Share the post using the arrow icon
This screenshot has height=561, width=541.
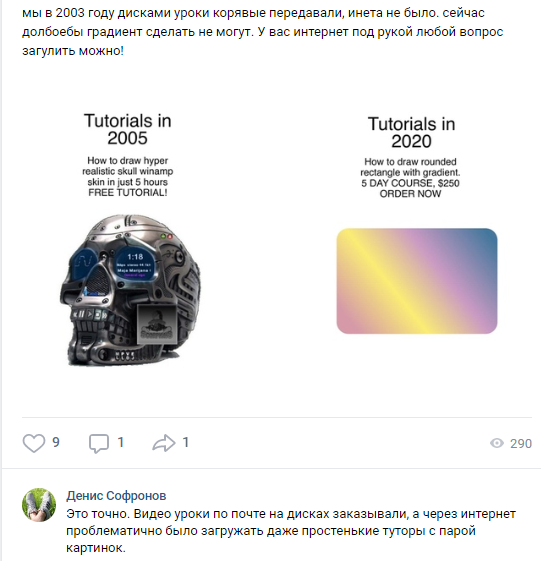pos(164,443)
